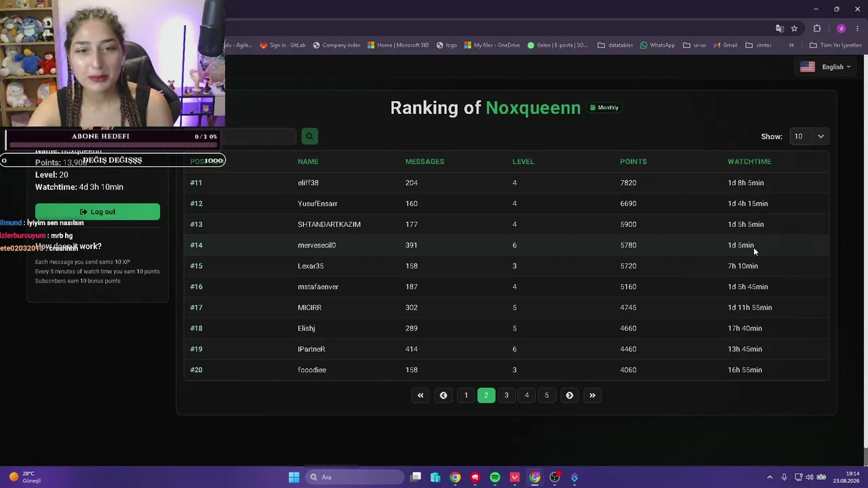The image size is (868, 488).
Task: Open the My files - OneDrive bookmark
Action: 492,45
